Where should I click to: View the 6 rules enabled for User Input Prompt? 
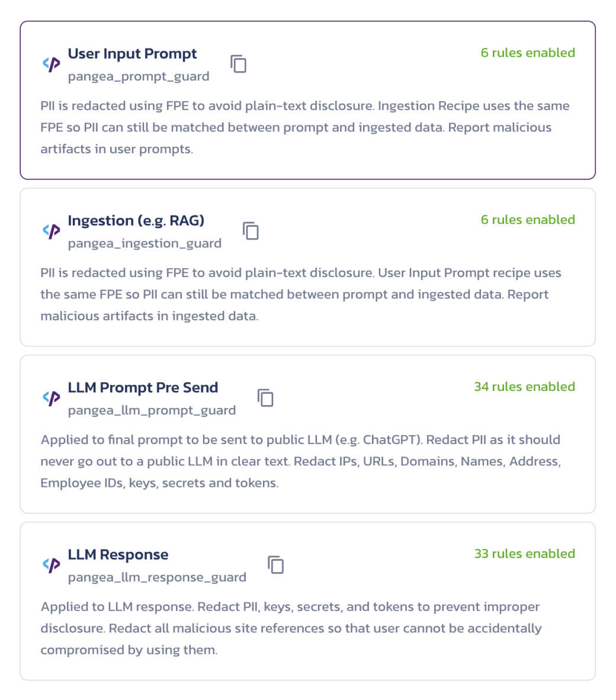tap(528, 53)
